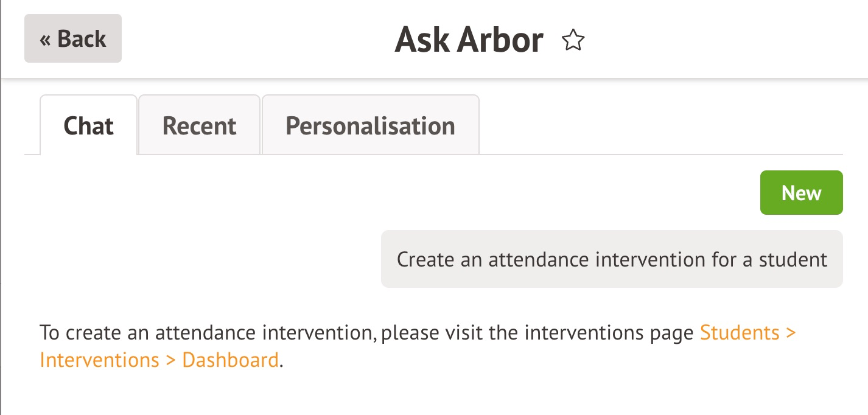Open the Recent tab
Screen dimensions: 868x415
(199, 126)
